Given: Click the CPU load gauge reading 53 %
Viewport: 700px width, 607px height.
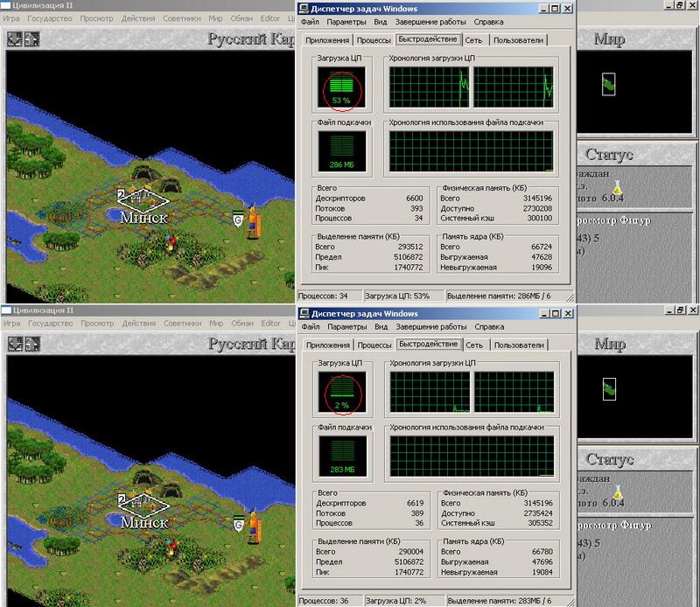Looking at the screenshot, I should pos(341,87).
